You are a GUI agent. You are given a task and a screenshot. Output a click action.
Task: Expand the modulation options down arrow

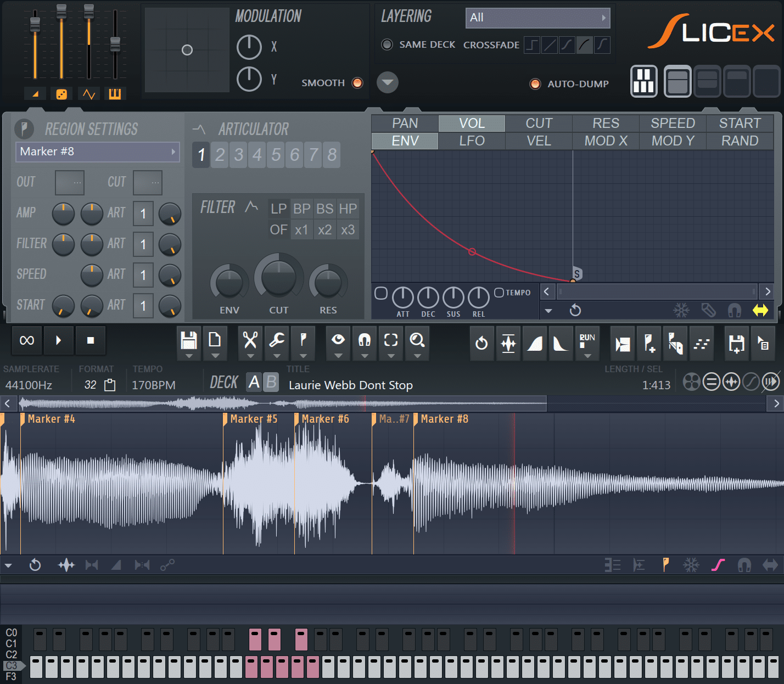[x=388, y=82]
